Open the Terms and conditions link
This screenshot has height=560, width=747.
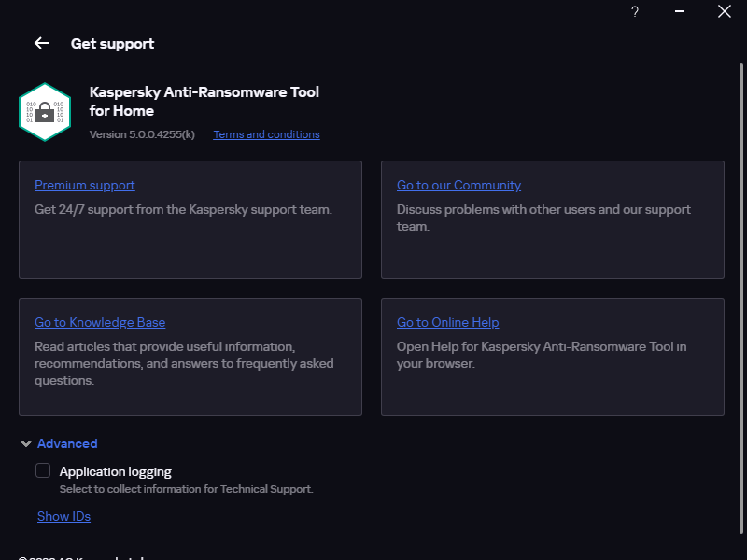click(x=266, y=134)
